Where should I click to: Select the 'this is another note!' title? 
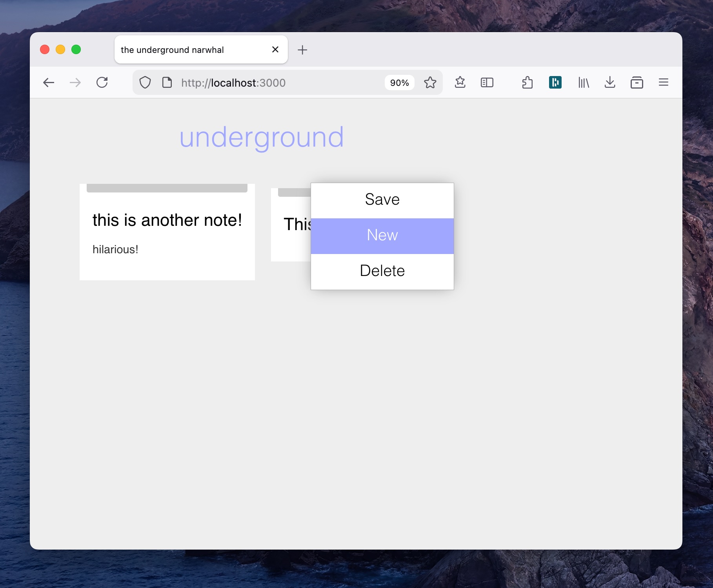coord(167,220)
